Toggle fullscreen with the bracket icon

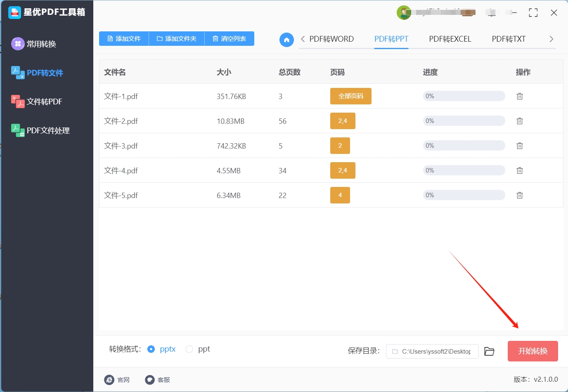coord(533,13)
